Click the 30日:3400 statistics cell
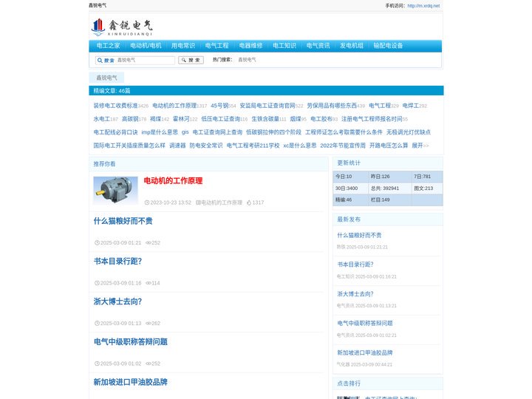532x399 pixels. tap(350, 188)
